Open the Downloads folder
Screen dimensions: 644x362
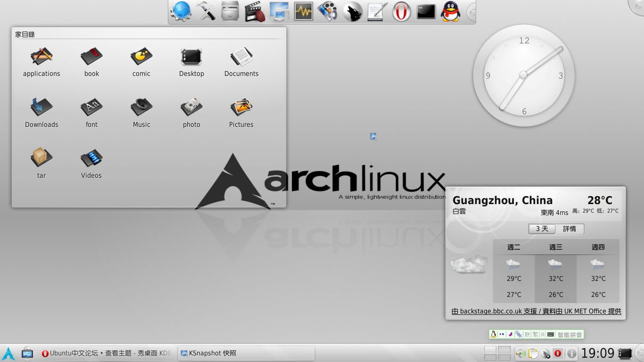(41, 113)
